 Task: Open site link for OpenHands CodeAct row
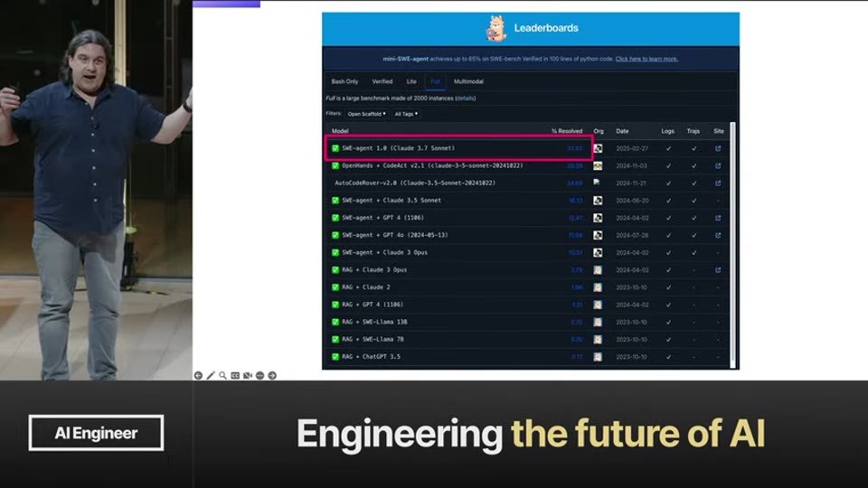(718, 166)
